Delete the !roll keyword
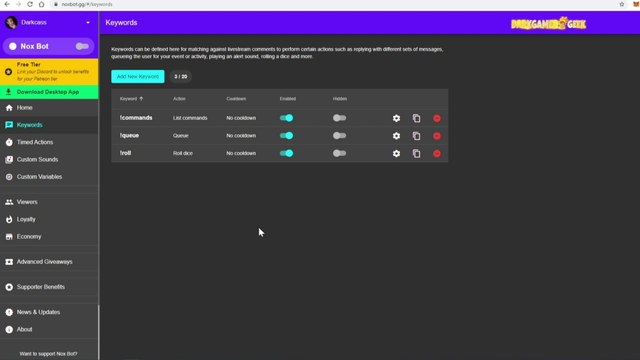This screenshot has height=360, width=640. [x=437, y=153]
